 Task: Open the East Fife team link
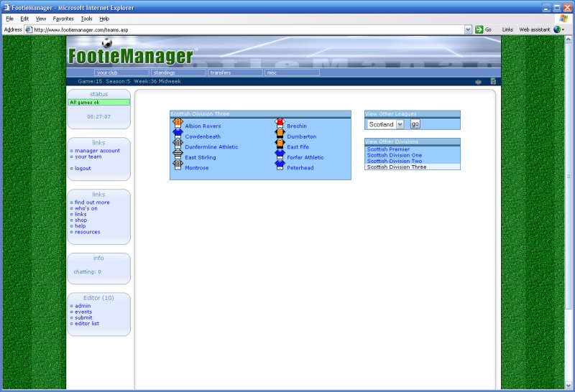coord(298,147)
